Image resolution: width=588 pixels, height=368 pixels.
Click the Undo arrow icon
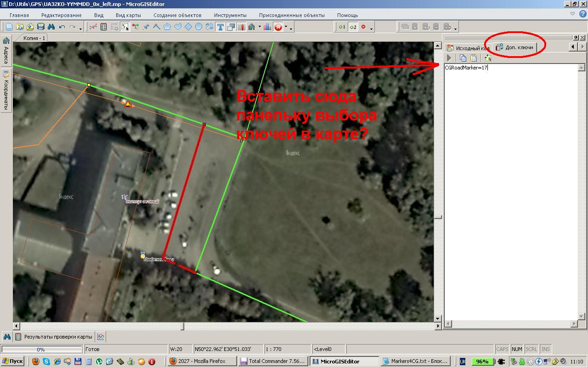[x=62, y=27]
